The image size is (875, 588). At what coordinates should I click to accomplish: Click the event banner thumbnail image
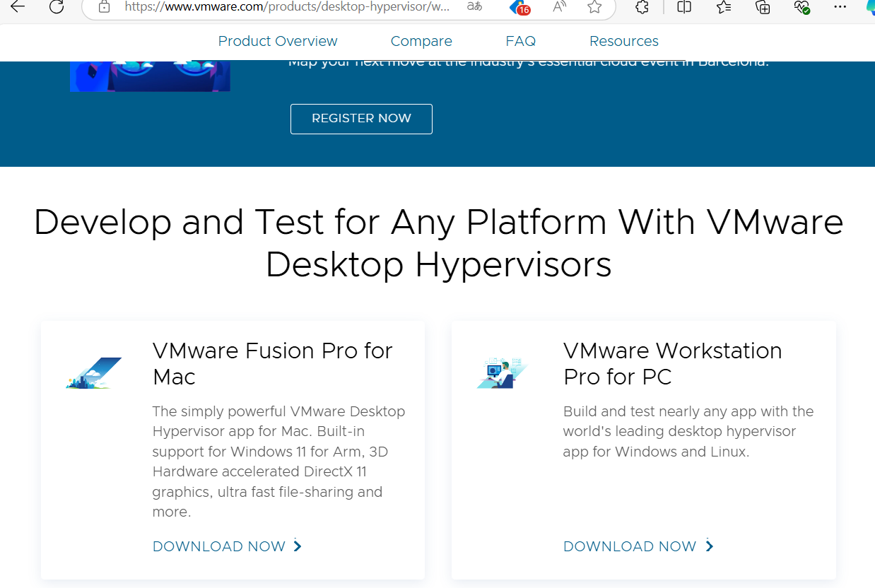150,76
